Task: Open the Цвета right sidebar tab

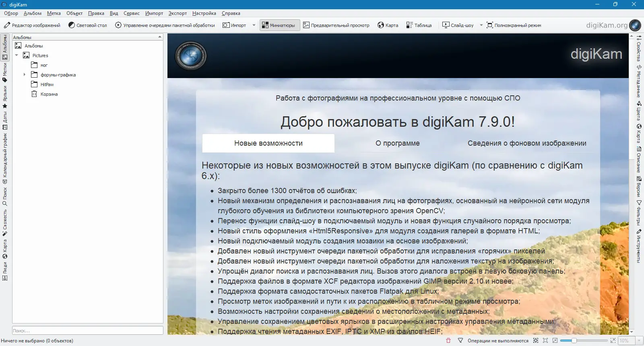Action: click(639, 111)
